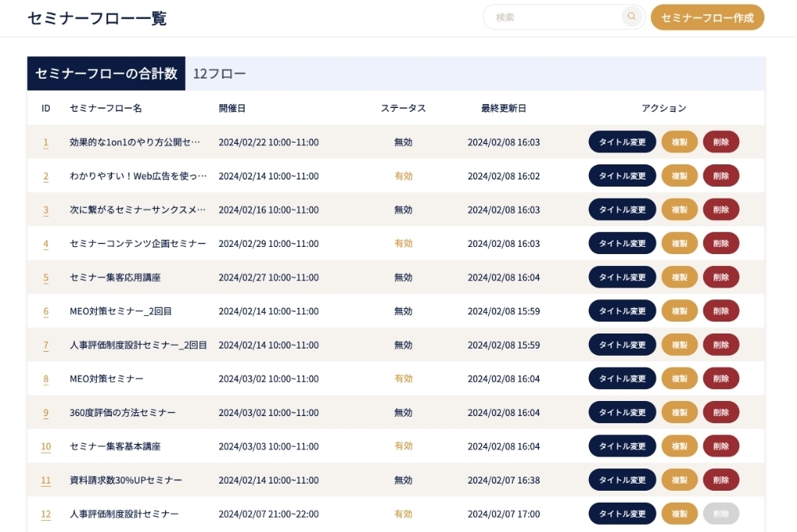Click タイトル変更 for セミナーコンテンツ企画セミナー
Screen dimensions: 797x532
point(622,243)
